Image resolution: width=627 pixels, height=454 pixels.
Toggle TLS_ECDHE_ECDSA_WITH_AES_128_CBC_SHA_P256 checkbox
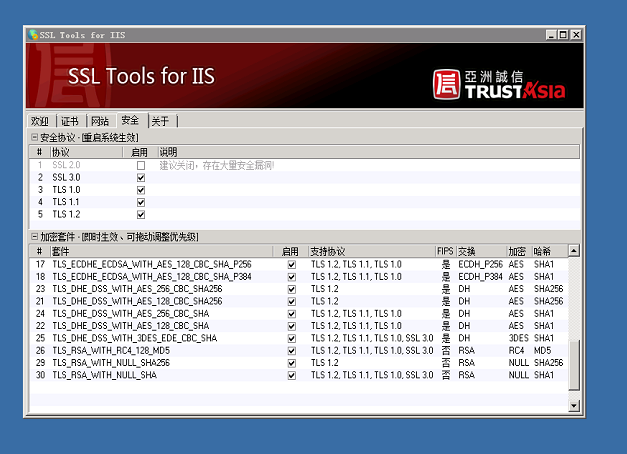[x=292, y=265]
